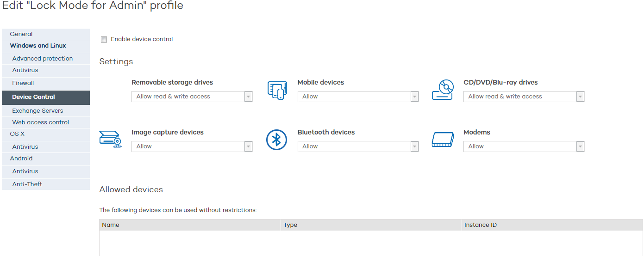Click the Instance ID column header
644x256 pixels.
click(x=481, y=225)
